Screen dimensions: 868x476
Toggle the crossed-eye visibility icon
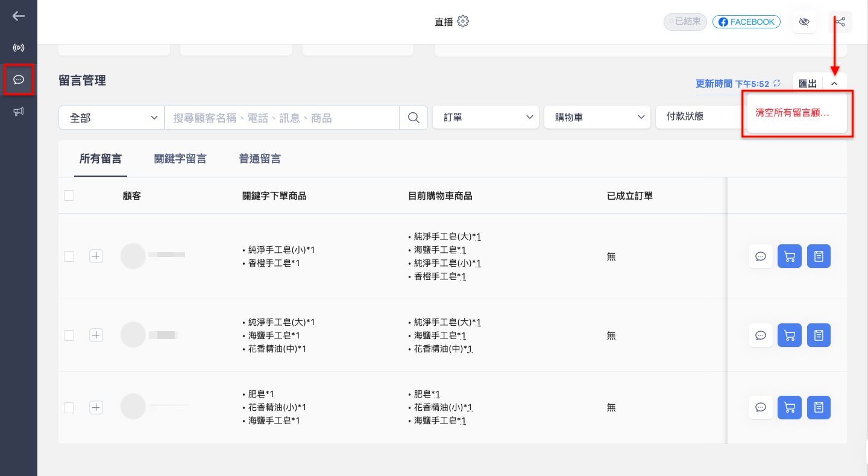804,22
